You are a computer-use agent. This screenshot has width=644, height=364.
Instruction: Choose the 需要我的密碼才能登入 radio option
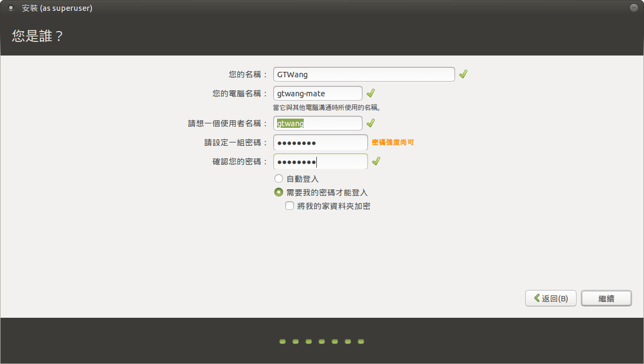pyautogui.click(x=279, y=192)
